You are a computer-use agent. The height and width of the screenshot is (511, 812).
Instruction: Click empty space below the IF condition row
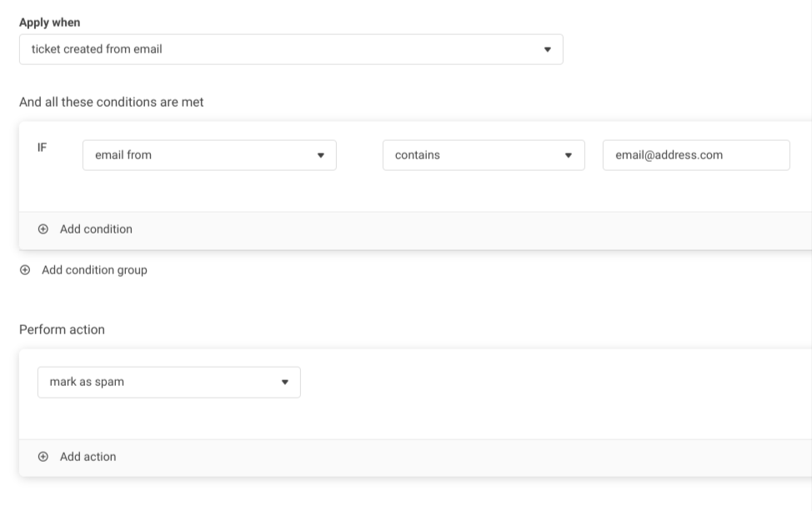point(417,192)
